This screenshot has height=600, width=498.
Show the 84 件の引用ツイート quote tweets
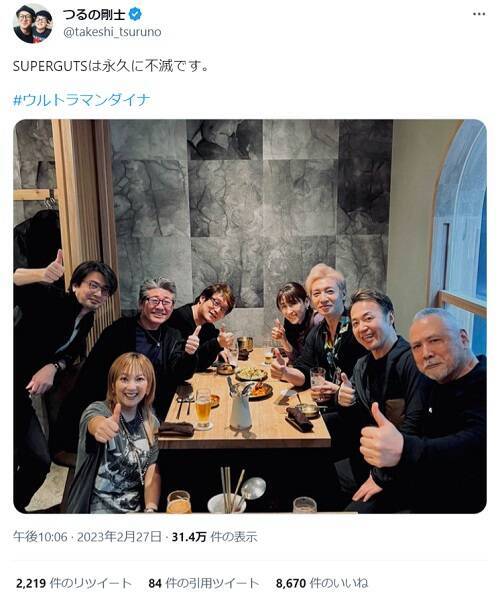pyautogui.click(x=204, y=583)
